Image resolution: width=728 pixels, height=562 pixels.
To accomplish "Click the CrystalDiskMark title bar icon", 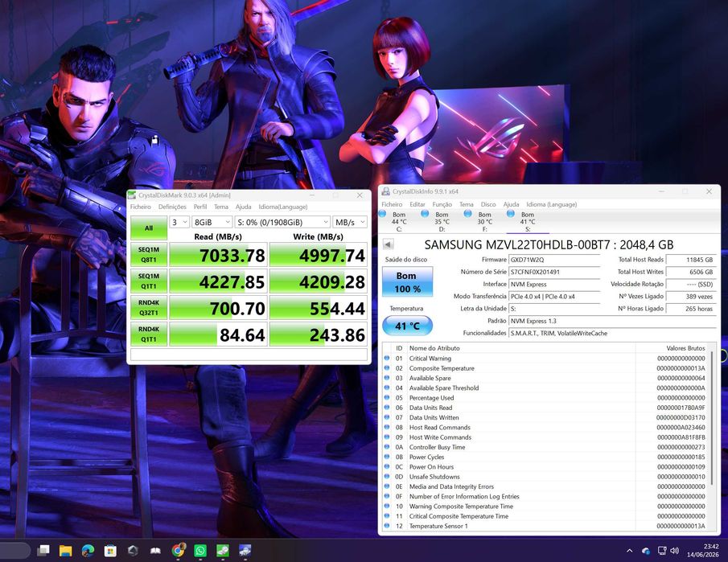I will pyautogui.click(x=132, y=195).
